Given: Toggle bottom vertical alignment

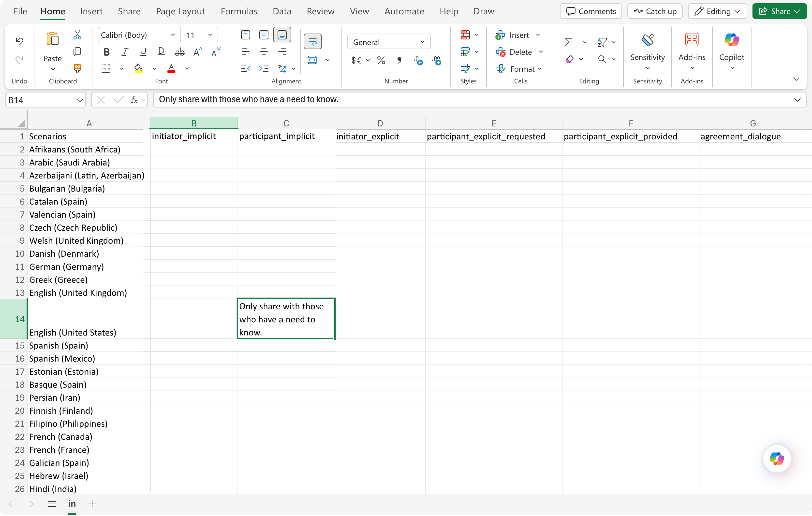Looking at the screenshot, I should click(282, 35).
